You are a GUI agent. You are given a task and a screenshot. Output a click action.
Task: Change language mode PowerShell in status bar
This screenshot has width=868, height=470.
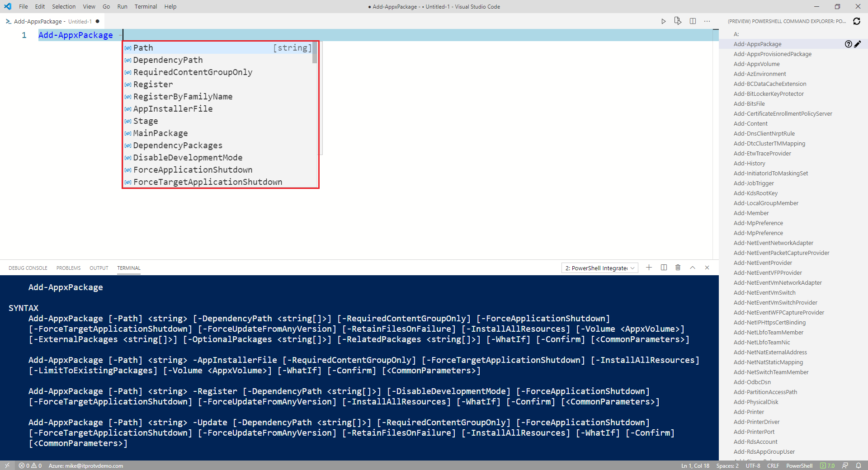pyautogui.click(x=799, y=465)
